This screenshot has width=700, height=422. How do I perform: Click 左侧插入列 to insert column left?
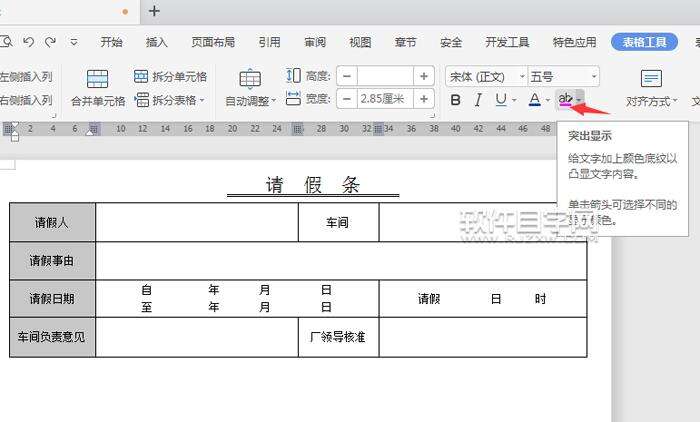pyautogui.click(x=26, y=77)
